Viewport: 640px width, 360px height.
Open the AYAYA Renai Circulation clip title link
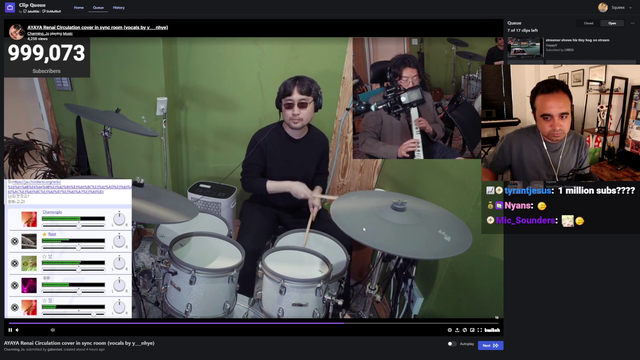click(x=98, y=27)
